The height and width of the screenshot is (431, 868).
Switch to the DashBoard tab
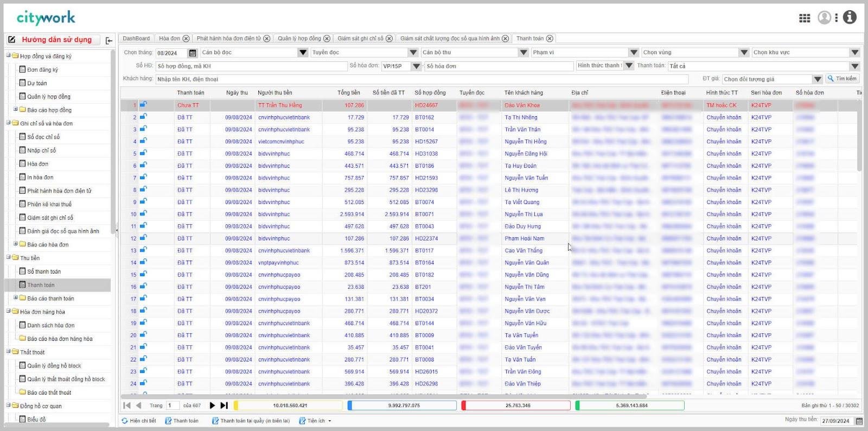pos(136,39)
